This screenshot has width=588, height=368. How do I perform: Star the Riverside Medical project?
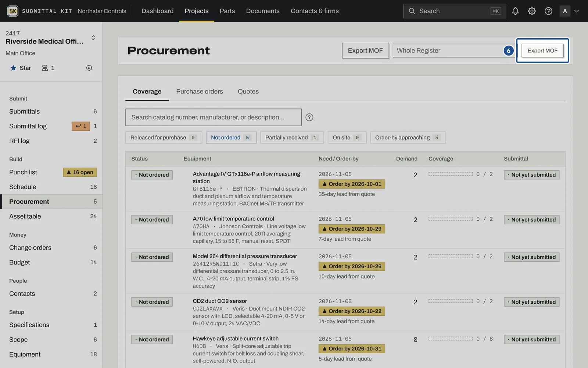point(21,68)
